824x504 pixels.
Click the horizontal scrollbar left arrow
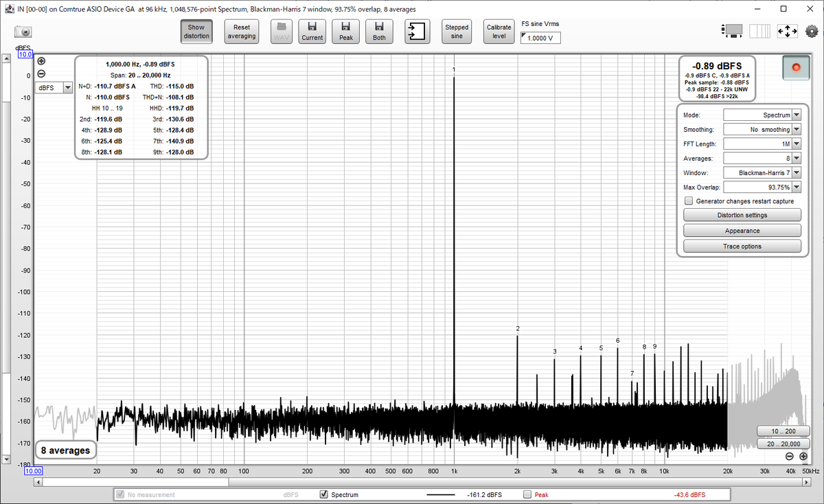point(38,481)
